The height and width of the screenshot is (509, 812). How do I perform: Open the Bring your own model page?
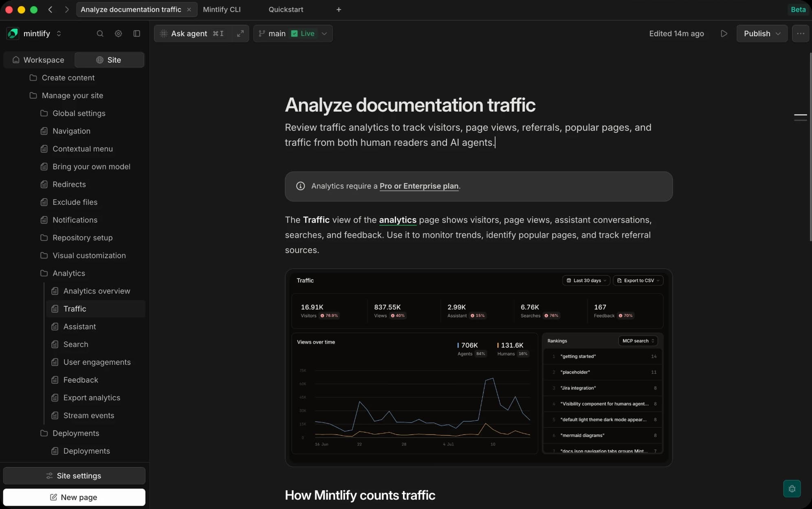pos(91,167)
